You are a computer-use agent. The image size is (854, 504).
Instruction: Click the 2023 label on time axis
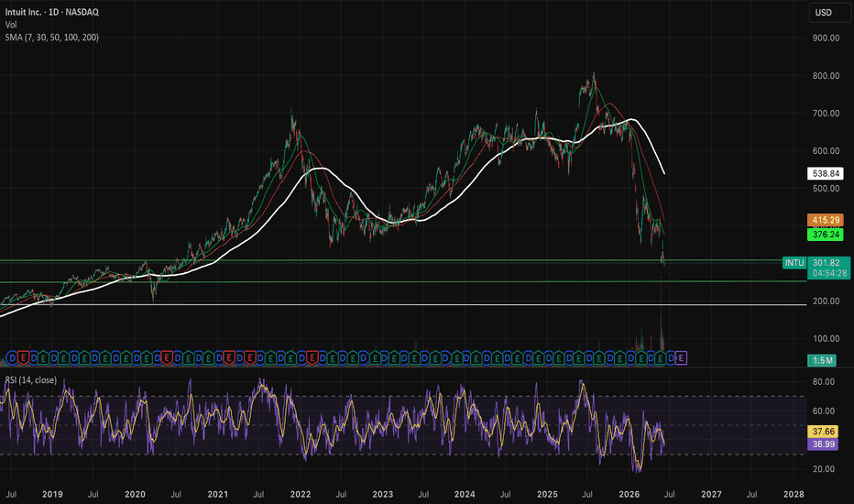click(x=383, y=494)
